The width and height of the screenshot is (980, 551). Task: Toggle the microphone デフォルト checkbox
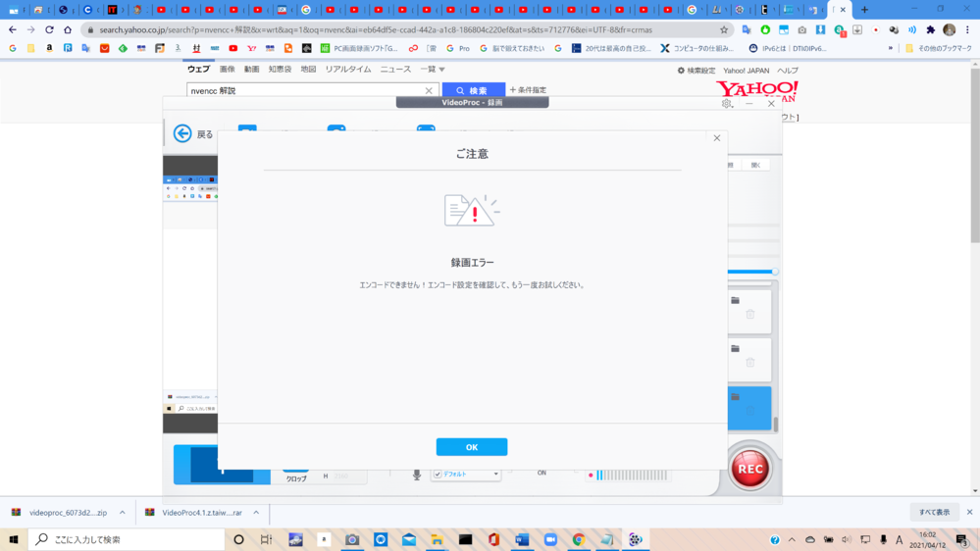438,475
